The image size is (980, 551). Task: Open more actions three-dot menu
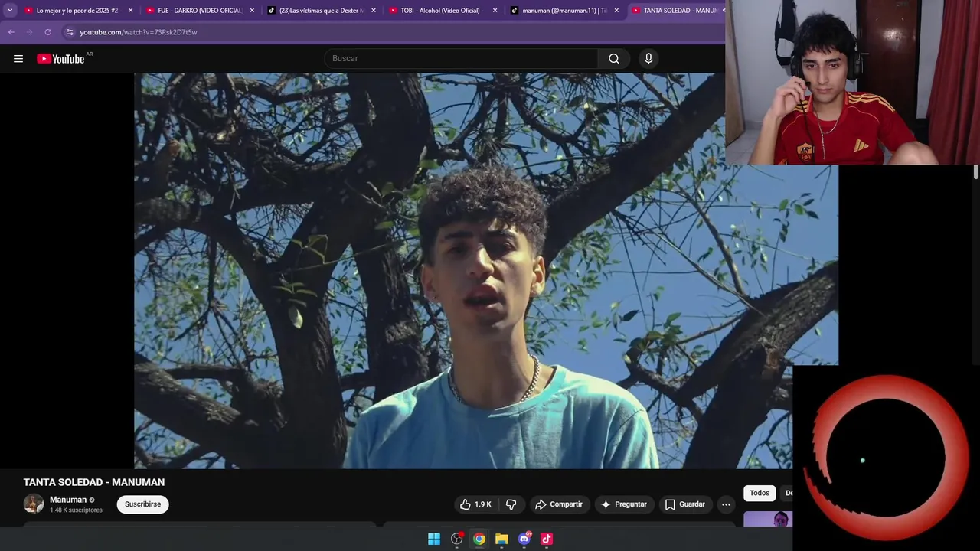click(x=726, y=504)
